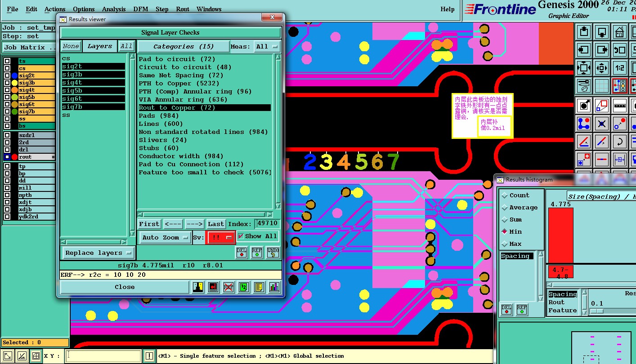Open the Sv severity red dropdown
Viewport: 636px width, 364px height.
pos(221,238)
